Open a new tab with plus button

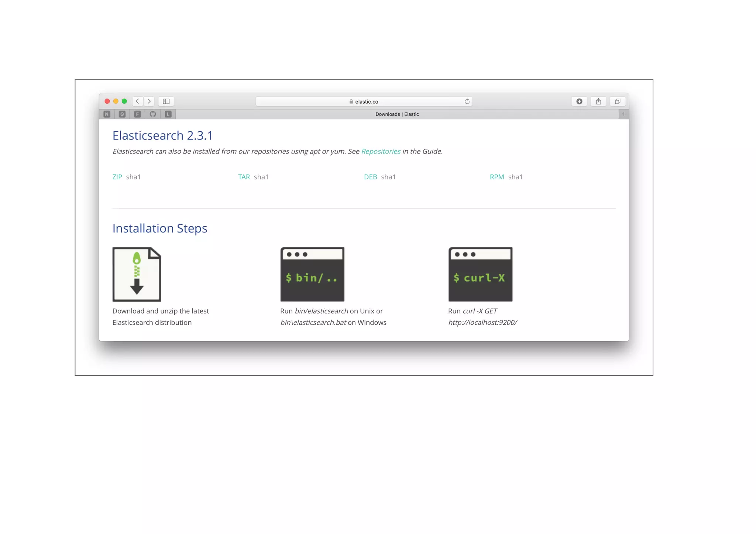[624, 114]
